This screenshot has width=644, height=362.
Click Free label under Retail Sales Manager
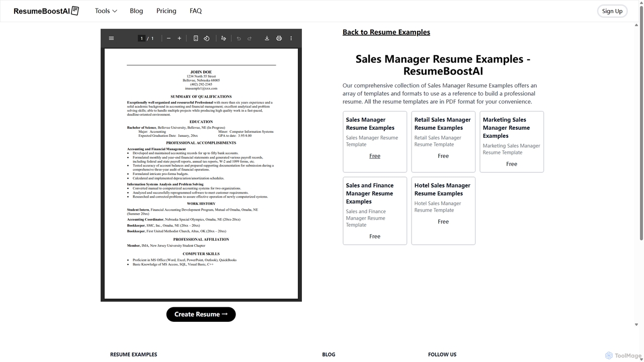pos(443,156)
